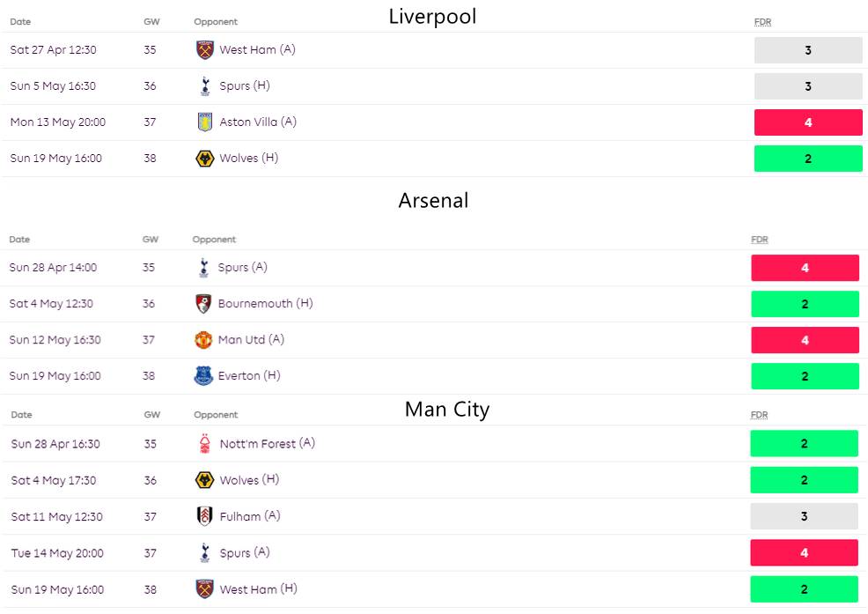Click red FDR 4 cell for Aston Villa
The width and height of the screenshot is (868, 614).
(808, 122)
